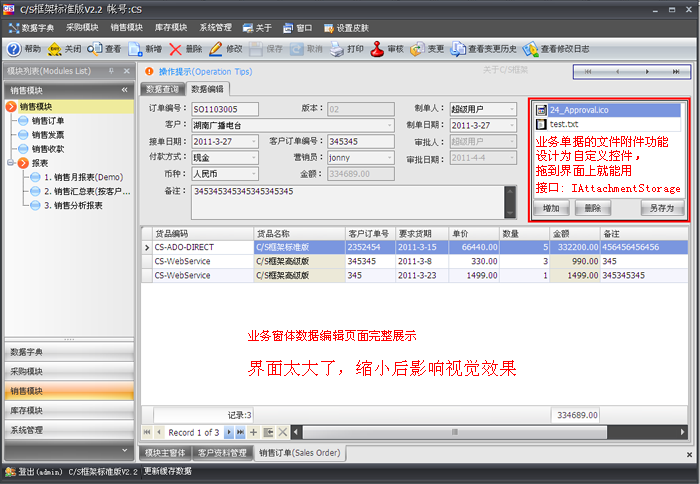Screen dimensions: 700x484
Task: Switch to the 客户资料管理 bottom tab
Action: [221, 453]
